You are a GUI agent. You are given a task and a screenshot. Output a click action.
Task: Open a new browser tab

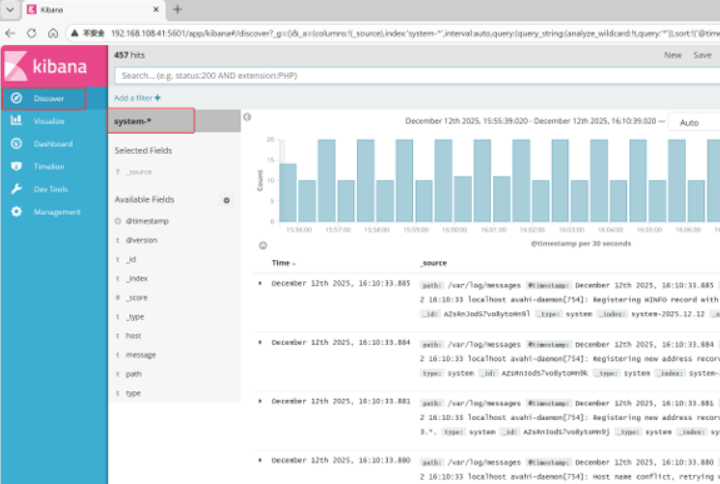tap(178, 9)
